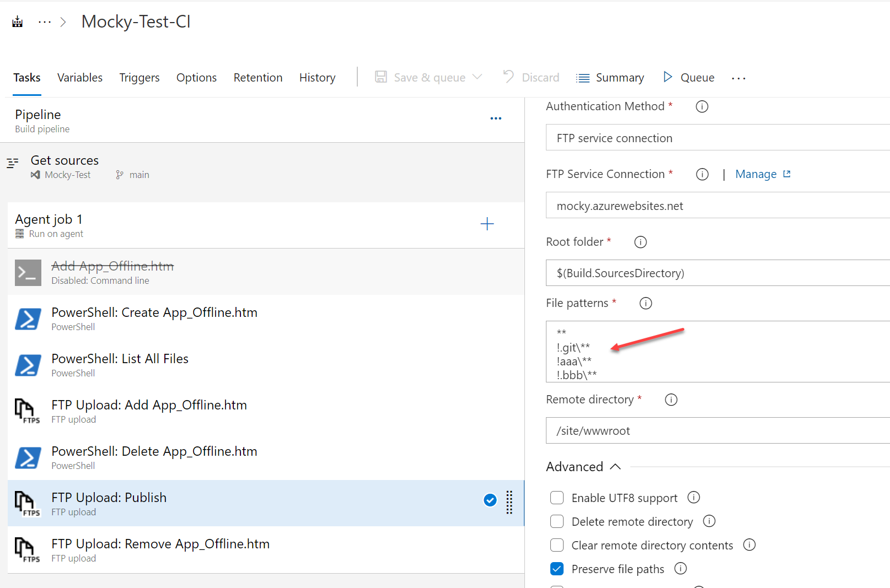Click PowerShell icon for Create App_Offline.htm
Image resolution: width=890 pixels, height=588 pixels.
[28, 319]
